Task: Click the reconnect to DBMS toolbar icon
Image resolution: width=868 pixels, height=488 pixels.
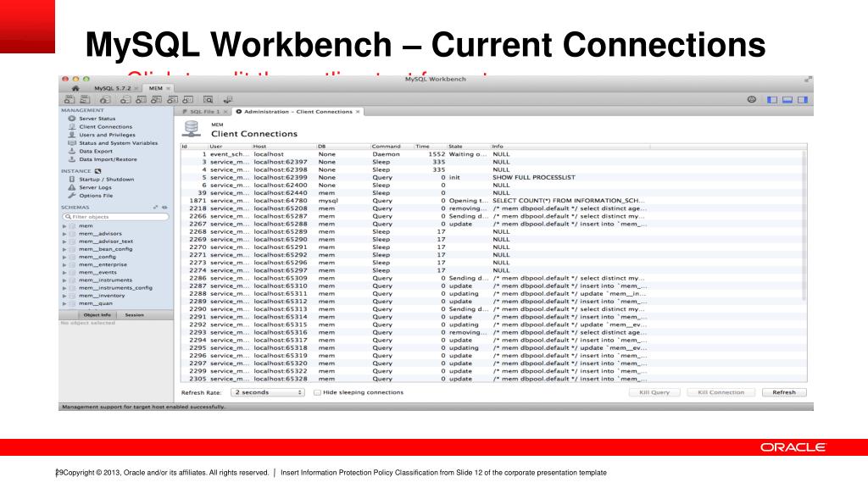Action: tap(227, 100)
